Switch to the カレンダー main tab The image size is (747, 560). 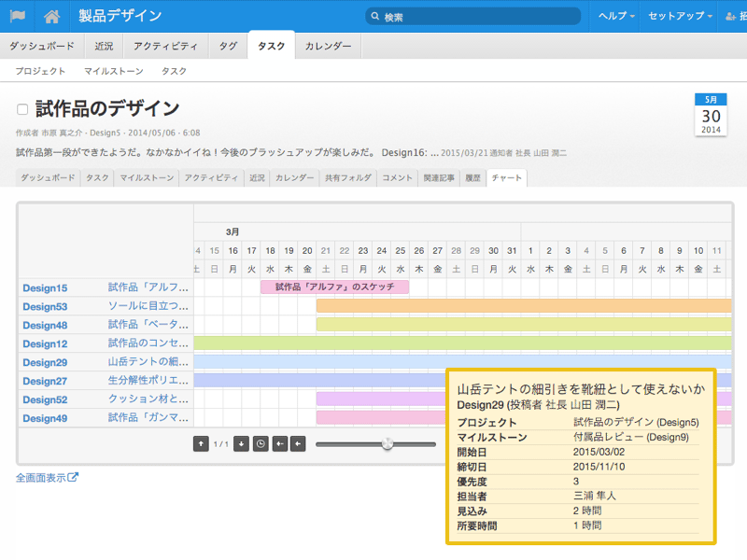(x=328, y=46)
